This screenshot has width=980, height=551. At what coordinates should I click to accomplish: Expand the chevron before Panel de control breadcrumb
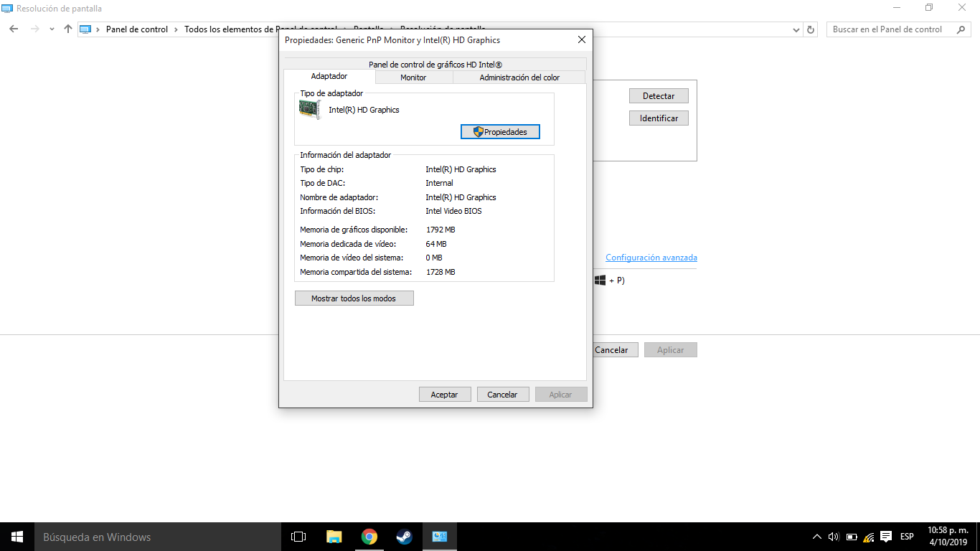pos(98,29)
